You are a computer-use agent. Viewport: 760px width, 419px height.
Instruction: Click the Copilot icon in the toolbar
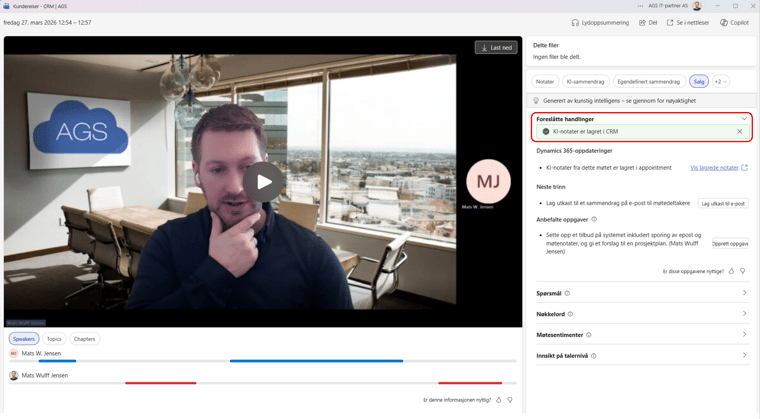(724, 22)
